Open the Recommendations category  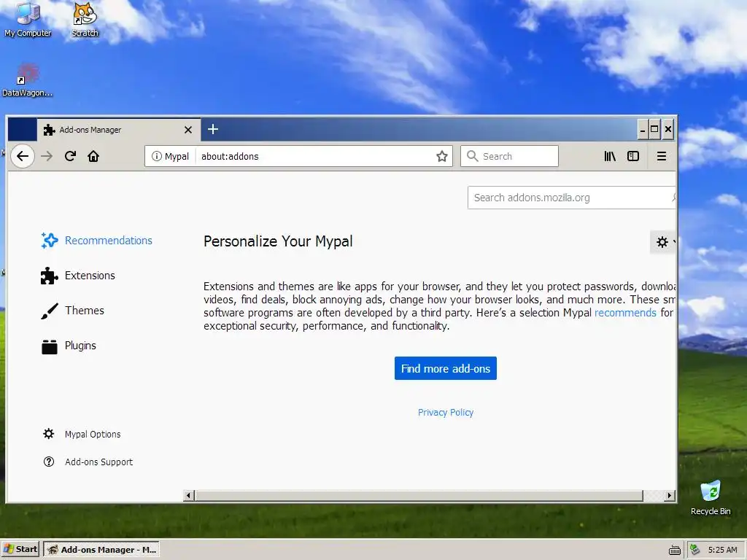pos(97,241)
